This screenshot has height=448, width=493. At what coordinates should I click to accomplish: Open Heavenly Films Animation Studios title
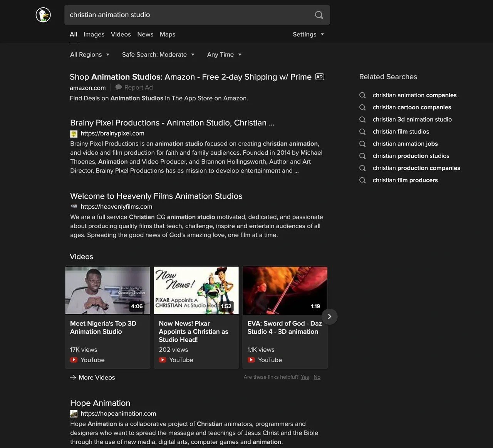click(x=156, y=196)
